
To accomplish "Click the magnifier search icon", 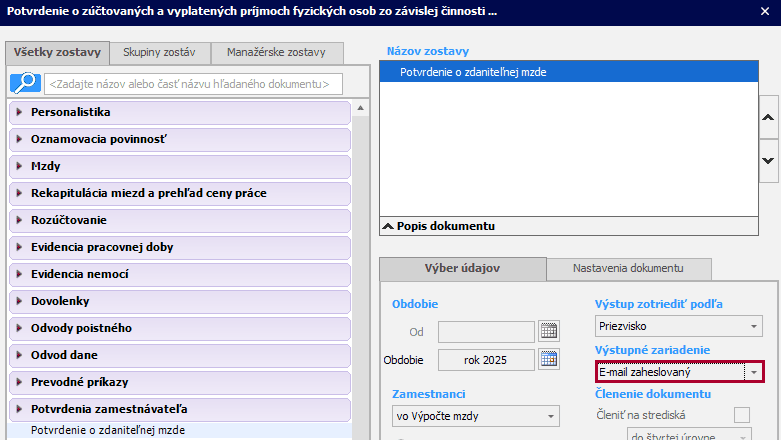I will [24, 83].
